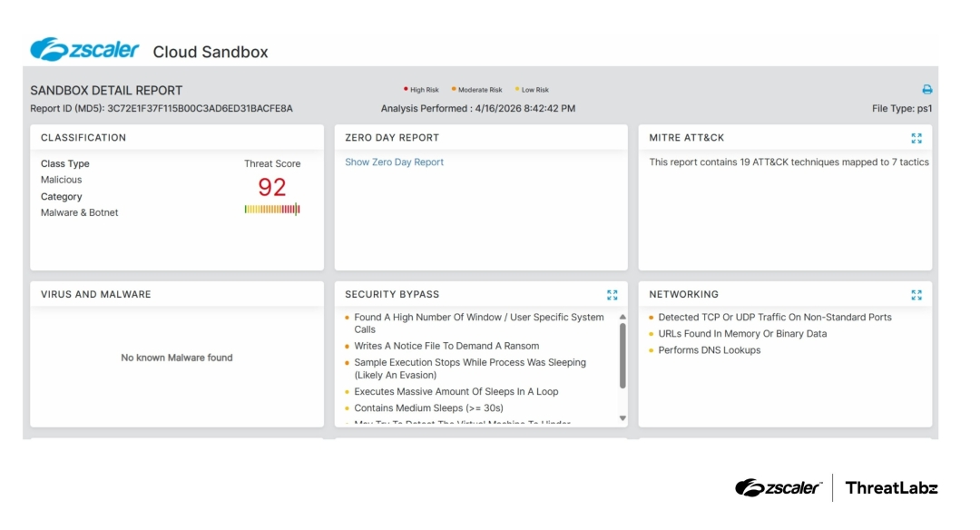
Task: Select Executes Massive Amount Of Sleeps entry
Action: (x=456, y=391)
